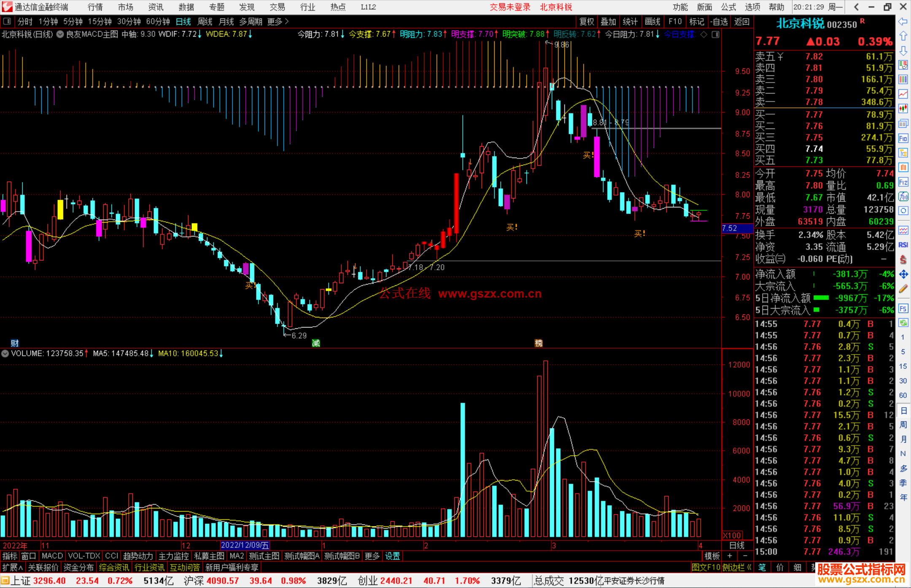The height and width of the screenshot is (588, 911).
Task: Select the 月 monthly period in sidebar
Action: click(903, 439)
